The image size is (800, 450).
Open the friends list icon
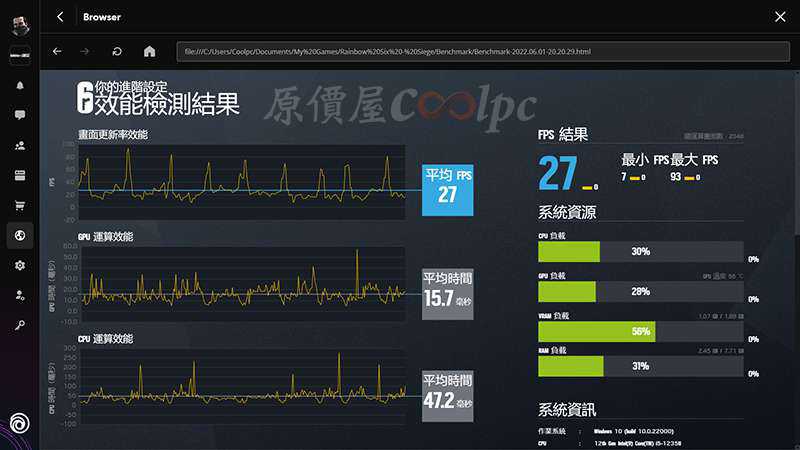coord(20,145)
